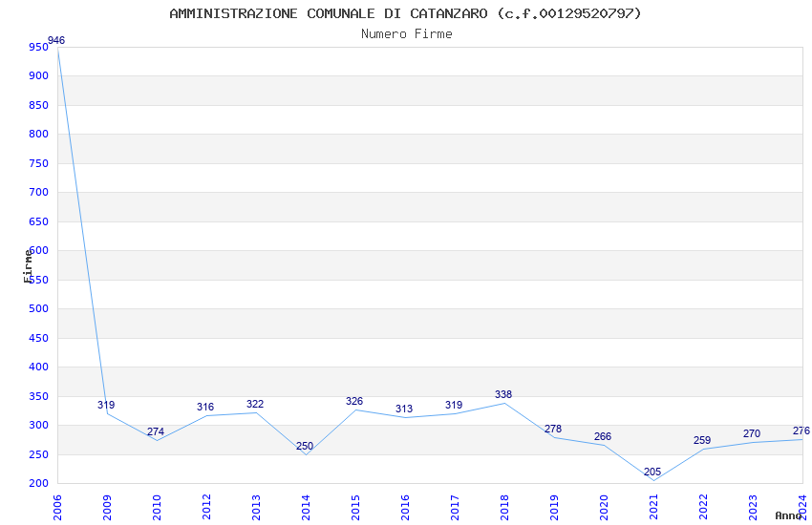Click the 326 data label for 2015
Screen dimensions: 812x525
click(354, 401)
